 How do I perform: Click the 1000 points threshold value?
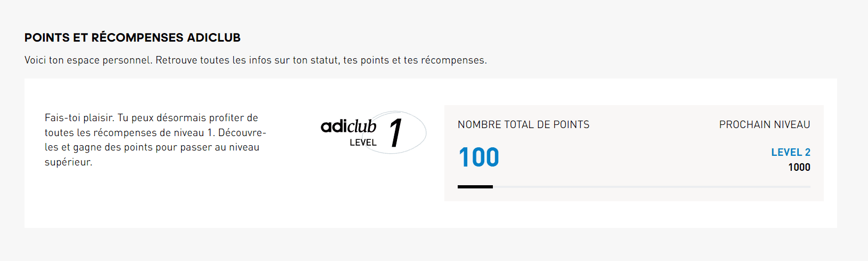point(799,167)
